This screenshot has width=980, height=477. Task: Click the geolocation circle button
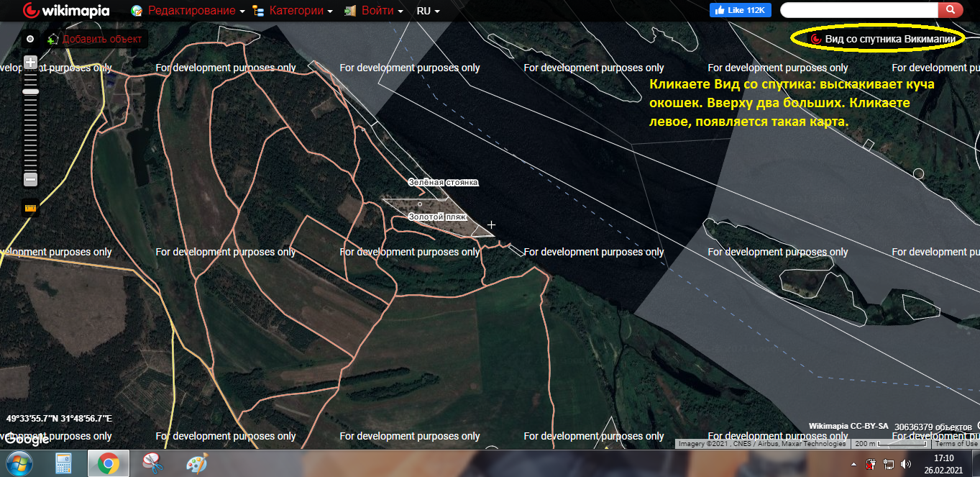pos(29,39)
